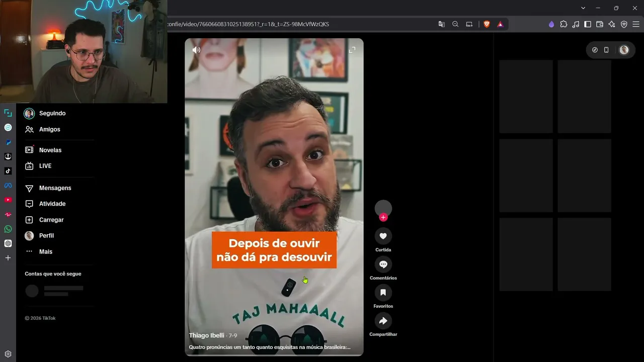Click the zoom-out magnifier in address bar

point(455,24)
